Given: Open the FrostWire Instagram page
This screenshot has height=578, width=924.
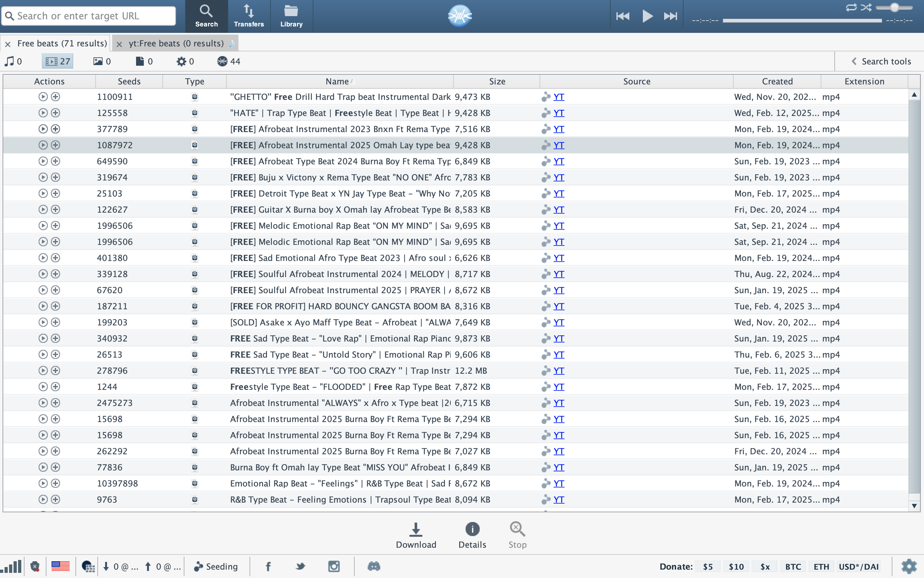Looking at the screenshot, I should tap(334, 566).
